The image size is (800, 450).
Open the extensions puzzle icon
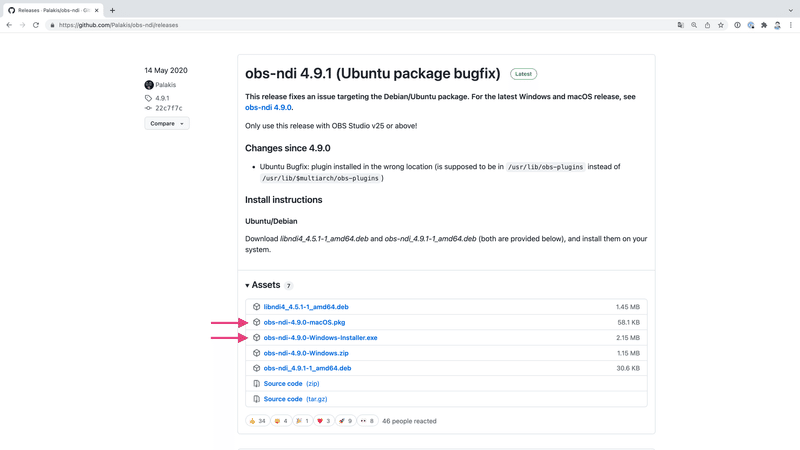(x=764, y=25)
